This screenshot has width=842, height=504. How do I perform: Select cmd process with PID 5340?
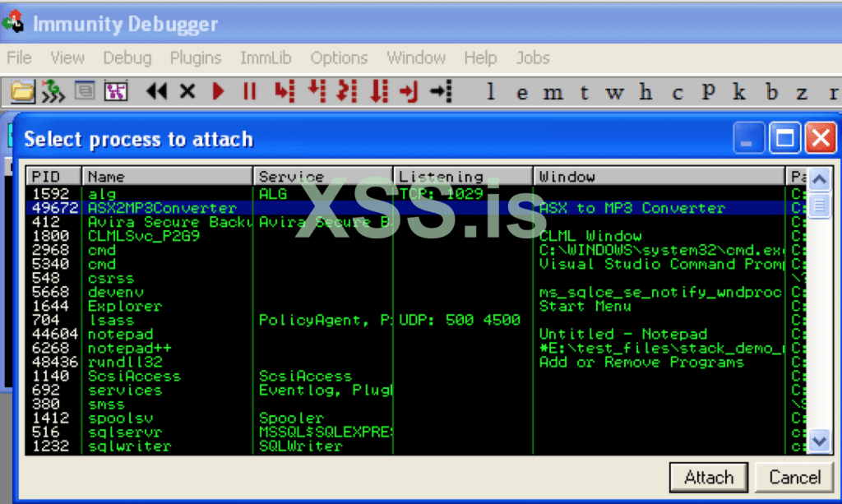(416, 264)
